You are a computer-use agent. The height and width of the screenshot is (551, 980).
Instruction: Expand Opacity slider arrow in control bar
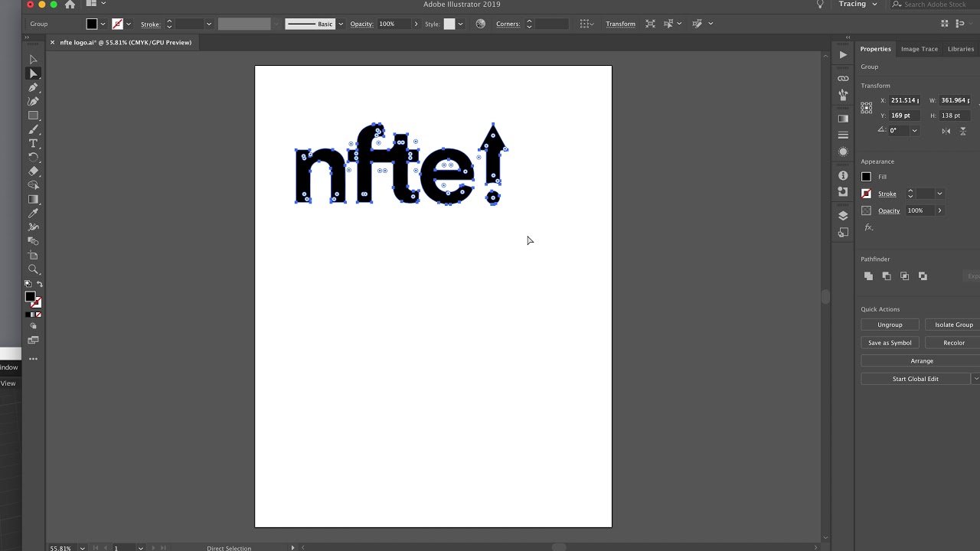pos(416,24)
